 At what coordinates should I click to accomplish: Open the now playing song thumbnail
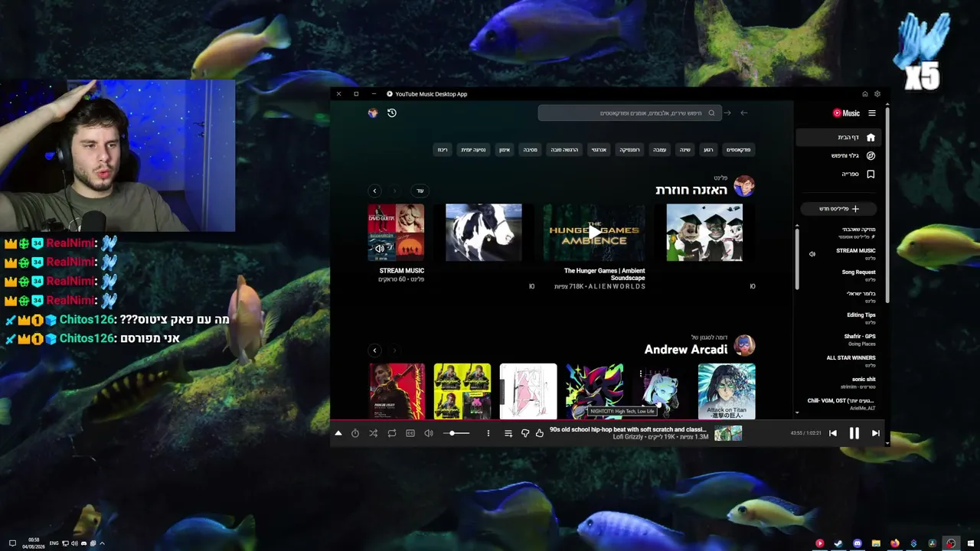[x=728, y=434]
